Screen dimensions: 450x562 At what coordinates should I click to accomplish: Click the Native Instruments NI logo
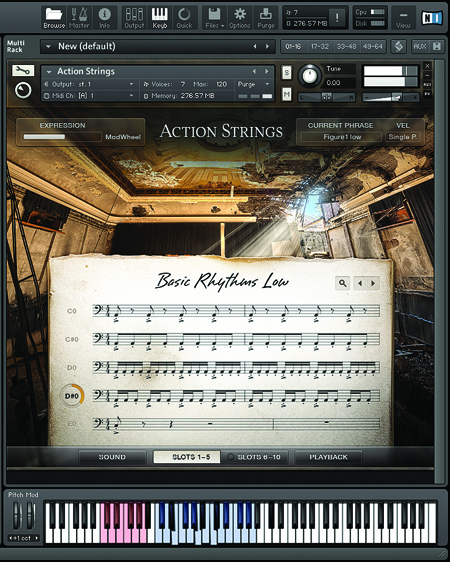431,18
